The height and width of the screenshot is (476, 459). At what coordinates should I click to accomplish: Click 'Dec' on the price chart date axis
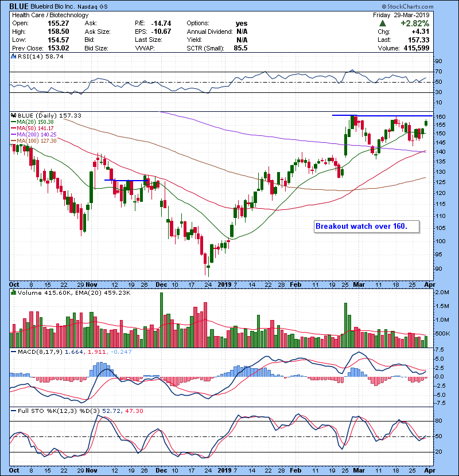point(161,285)
